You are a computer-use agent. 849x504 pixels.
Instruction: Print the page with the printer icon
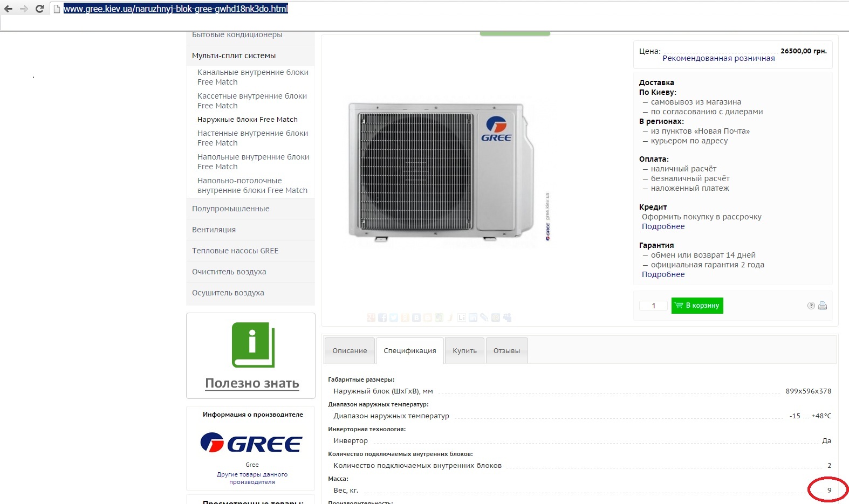click(823, 306)
